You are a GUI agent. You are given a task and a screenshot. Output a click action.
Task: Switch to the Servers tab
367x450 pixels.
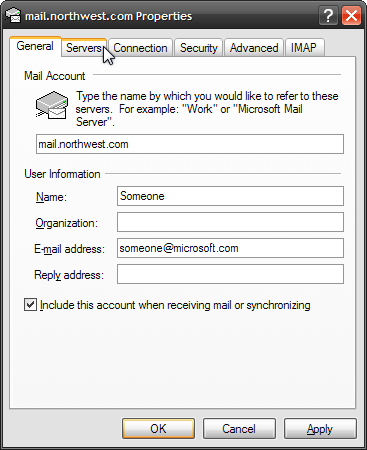point(84,48)
